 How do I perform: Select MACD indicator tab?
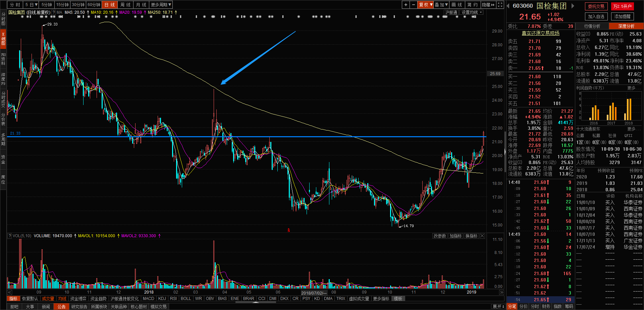(148, 299)
